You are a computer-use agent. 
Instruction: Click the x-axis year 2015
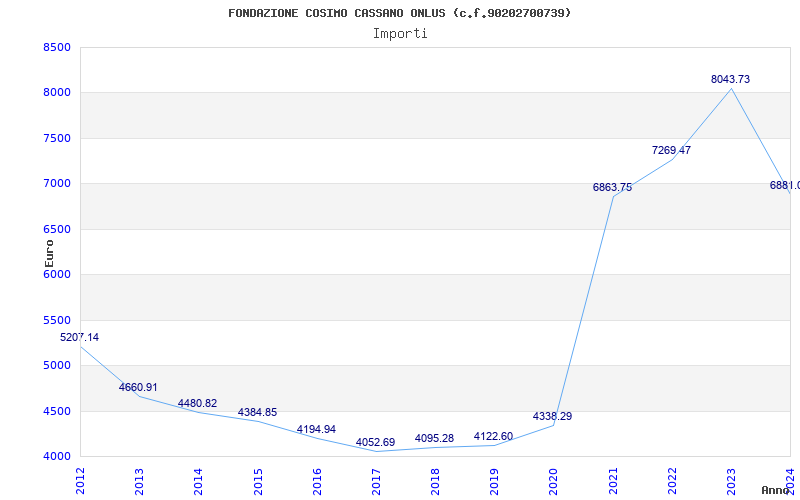258,482
